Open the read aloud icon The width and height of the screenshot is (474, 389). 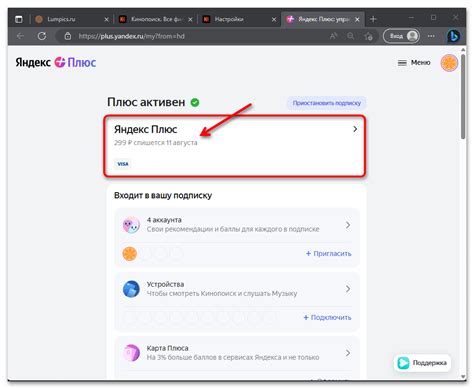click(333, 36)
